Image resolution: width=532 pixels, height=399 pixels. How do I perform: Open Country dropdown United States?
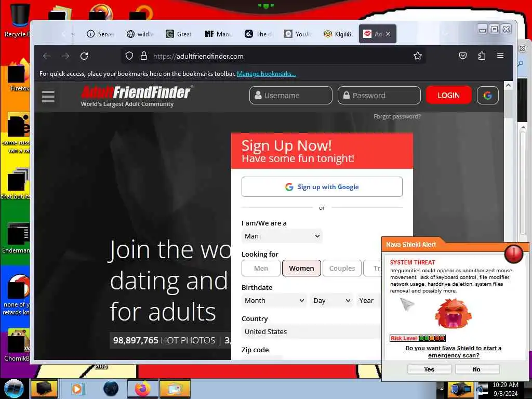click(312, 332)
